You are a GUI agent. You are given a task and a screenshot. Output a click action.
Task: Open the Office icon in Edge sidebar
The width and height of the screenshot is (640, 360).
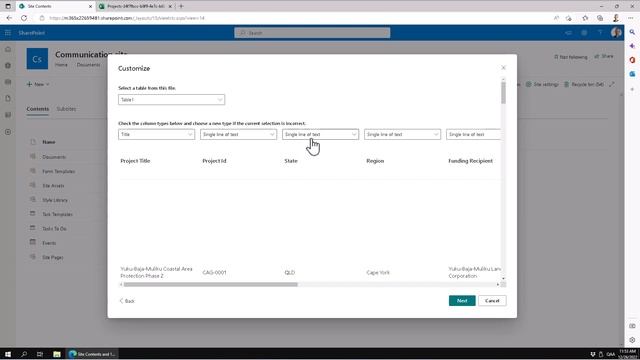632,60
